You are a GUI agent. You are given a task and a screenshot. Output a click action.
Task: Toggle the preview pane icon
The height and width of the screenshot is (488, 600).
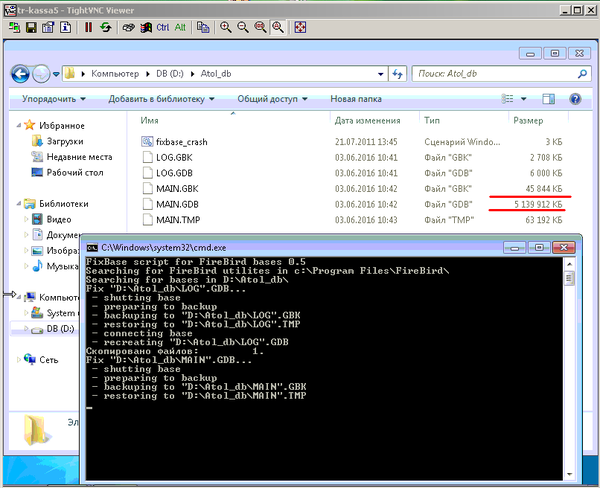tap(548, 99)
